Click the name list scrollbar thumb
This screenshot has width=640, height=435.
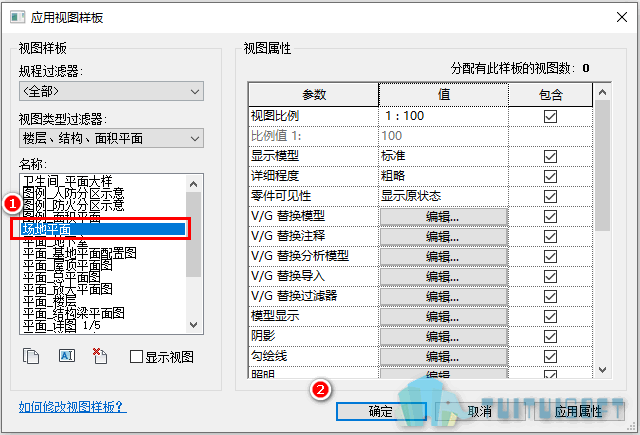tap(193, 234)
